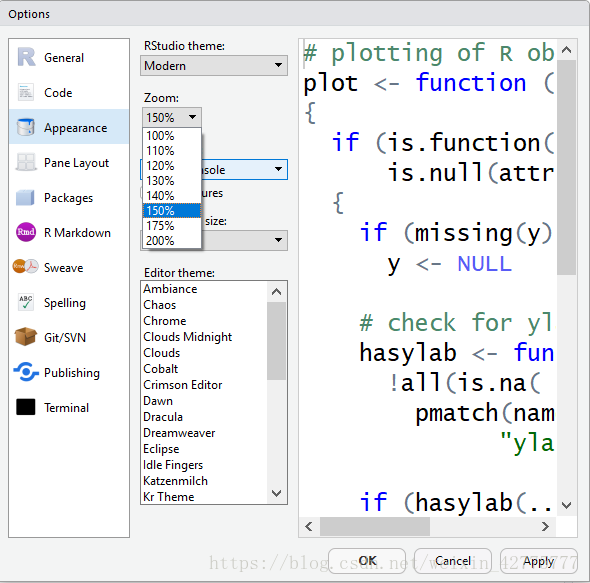590x583 pixels.
Task: Select Crimson Editor theme
Action: tap(204, 385)
